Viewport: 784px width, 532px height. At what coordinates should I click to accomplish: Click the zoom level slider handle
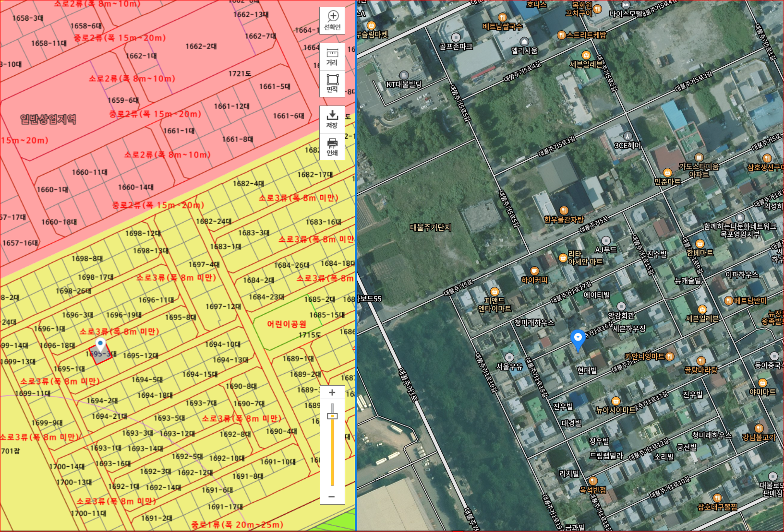point(332,416)
